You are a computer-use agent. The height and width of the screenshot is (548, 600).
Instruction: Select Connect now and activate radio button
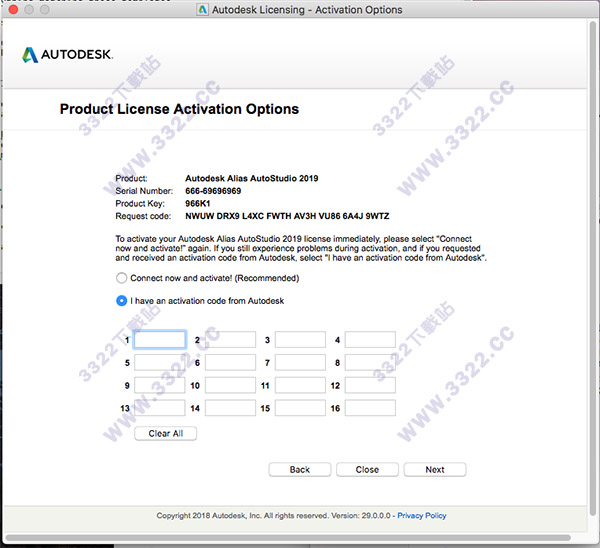pos(122,278)
